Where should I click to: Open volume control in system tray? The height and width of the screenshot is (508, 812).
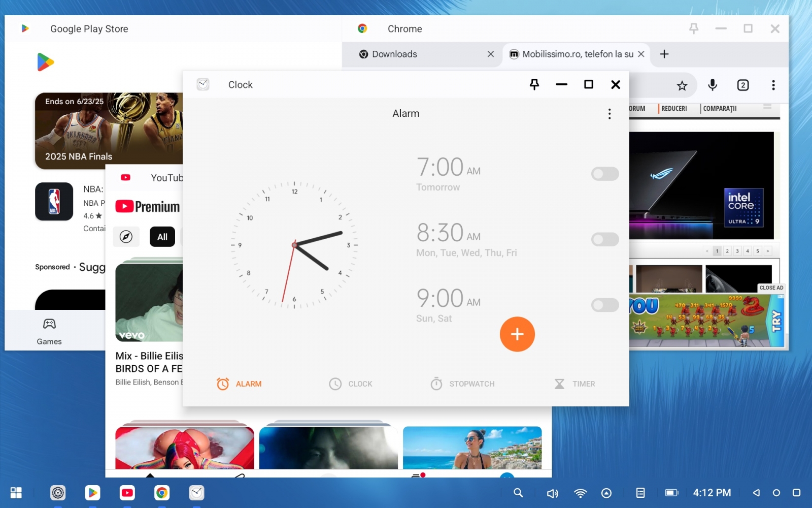tap(553, 493)
